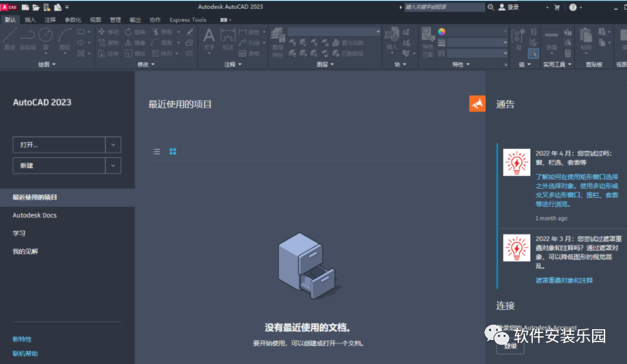The image size is (627, 364).
Task: Click the help question mark icon
Action: point(573,7)
